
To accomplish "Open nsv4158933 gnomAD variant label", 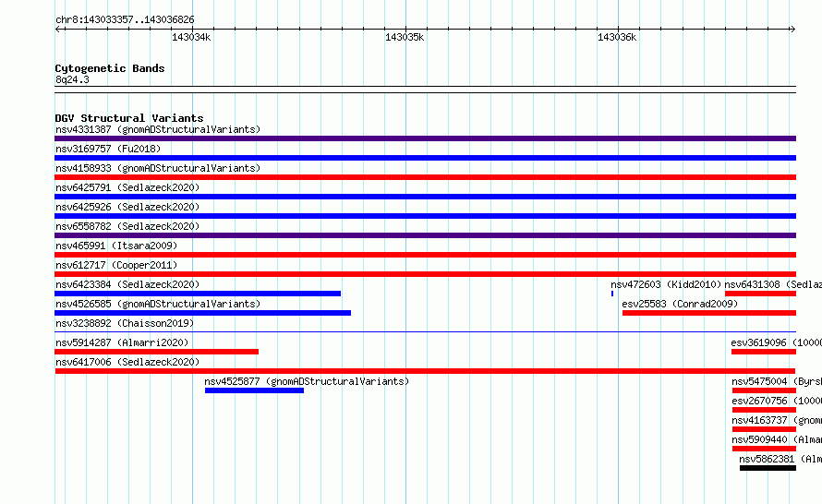I will 158,168.
